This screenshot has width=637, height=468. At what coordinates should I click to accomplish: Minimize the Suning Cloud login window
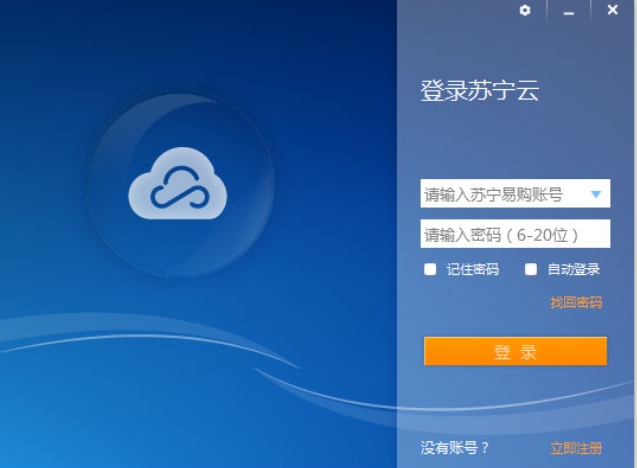pos(569,13)
